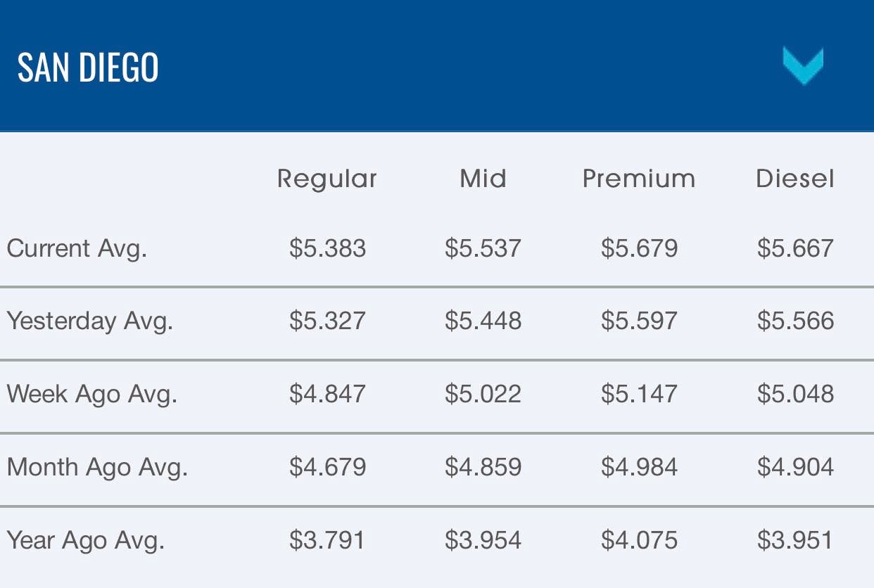Click week ago Regular price $4.847
Image resolution: width=874 pixels, height=588 pixels.
point(327,394)
